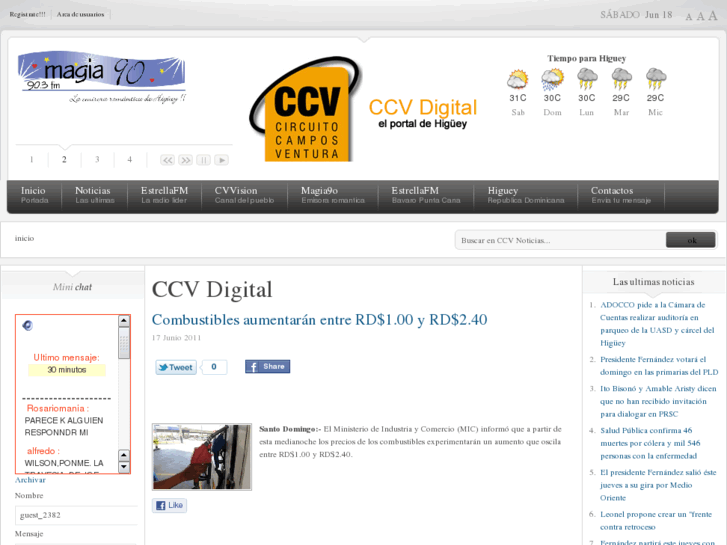
Task: Click the smallest font size A
Action: [x=689, y=17]
